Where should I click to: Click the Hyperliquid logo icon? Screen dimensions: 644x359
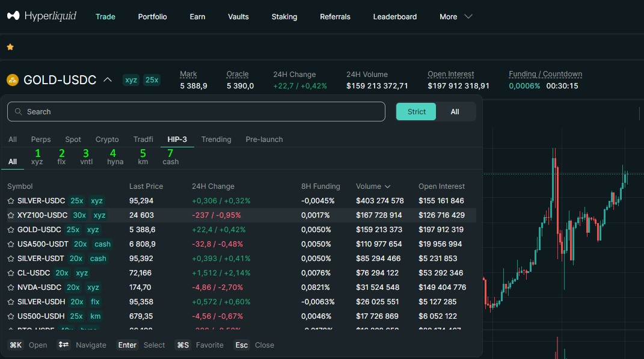pyautogui.click(x=13, y=16)
